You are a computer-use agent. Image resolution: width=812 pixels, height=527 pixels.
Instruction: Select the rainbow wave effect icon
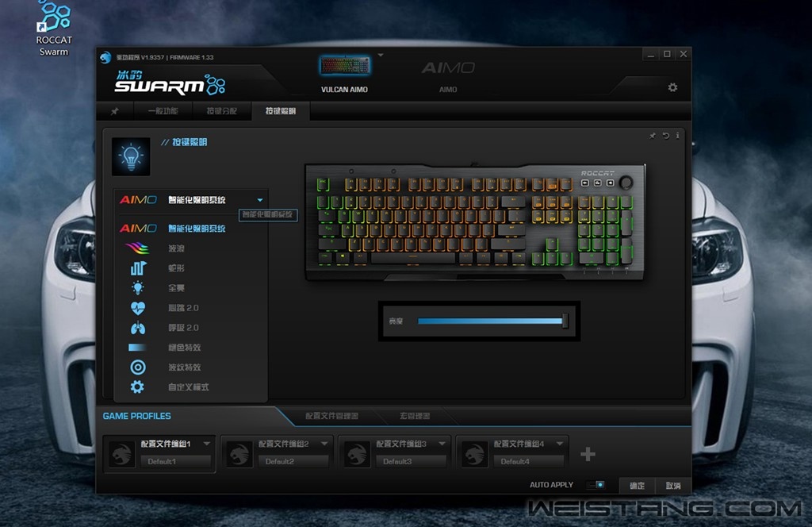pos(137,248)
